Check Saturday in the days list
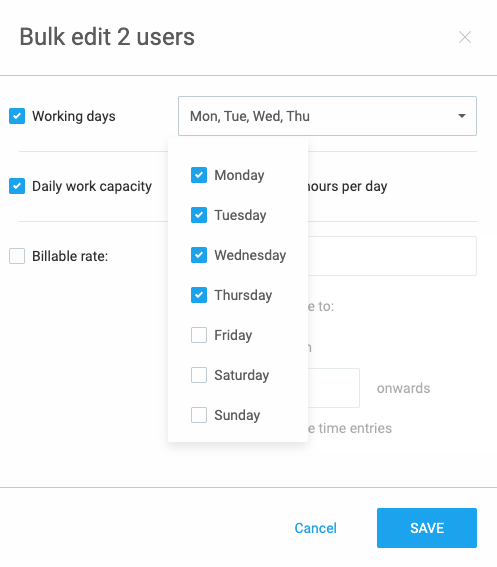The height and width of the screenshot is (567, 497). pos(199,375)
